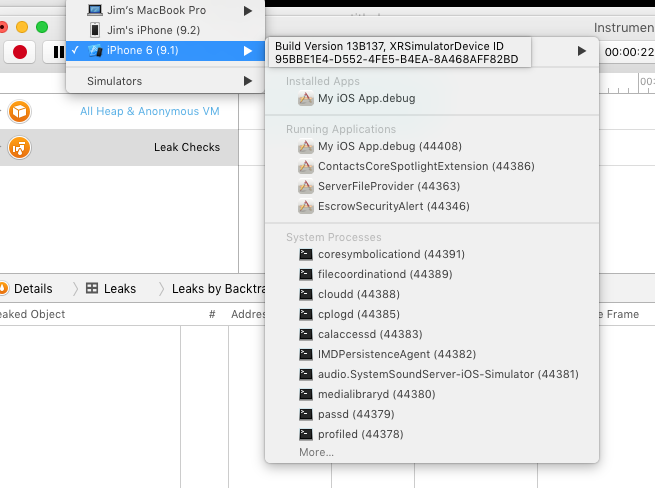Open the Leaks breadcrumb dropdown

[x=120, y=289]
